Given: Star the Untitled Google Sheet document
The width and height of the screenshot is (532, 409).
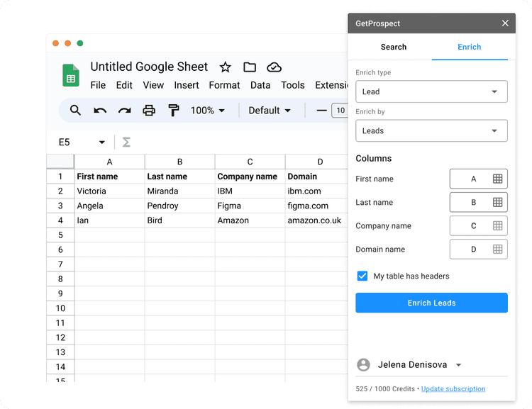Looking at the screenshot, I should coord(226,67).
